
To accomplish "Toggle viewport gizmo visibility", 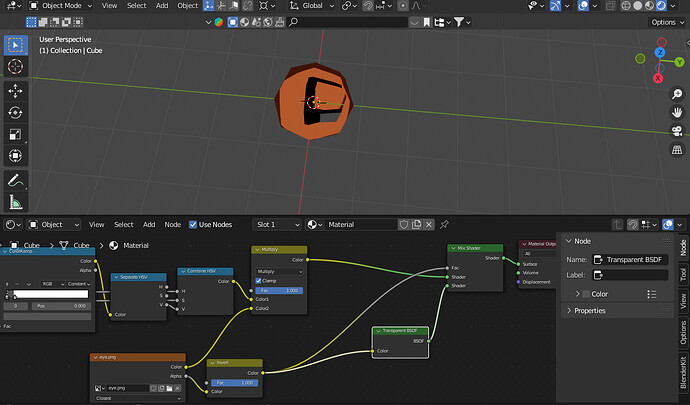I will pos(555,6).
